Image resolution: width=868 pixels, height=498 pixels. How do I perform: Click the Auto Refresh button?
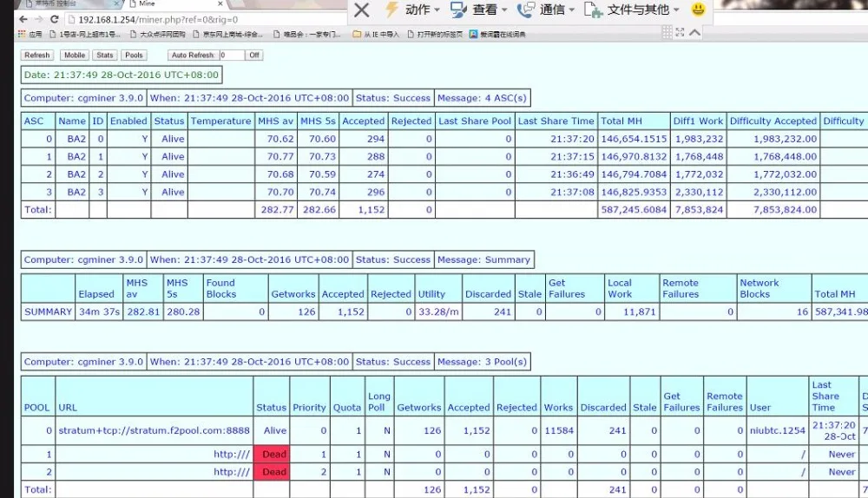click(194, 56)
